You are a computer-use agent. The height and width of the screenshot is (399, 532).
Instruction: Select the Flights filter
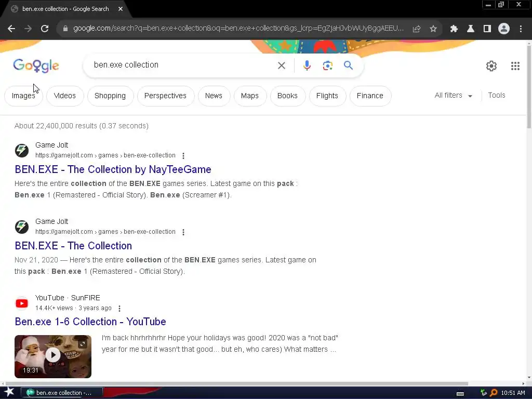pyautogui.click(x=327, y=96)
